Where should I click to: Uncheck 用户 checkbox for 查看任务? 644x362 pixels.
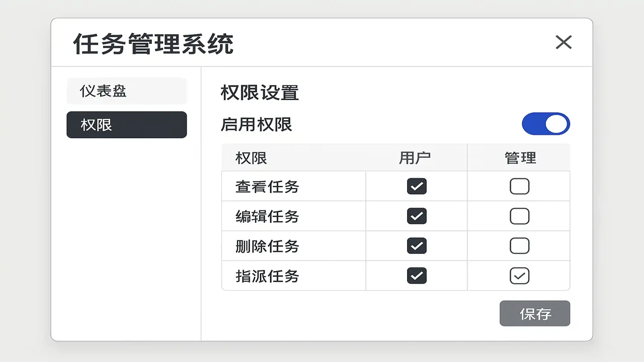click(x=417, y=186)
